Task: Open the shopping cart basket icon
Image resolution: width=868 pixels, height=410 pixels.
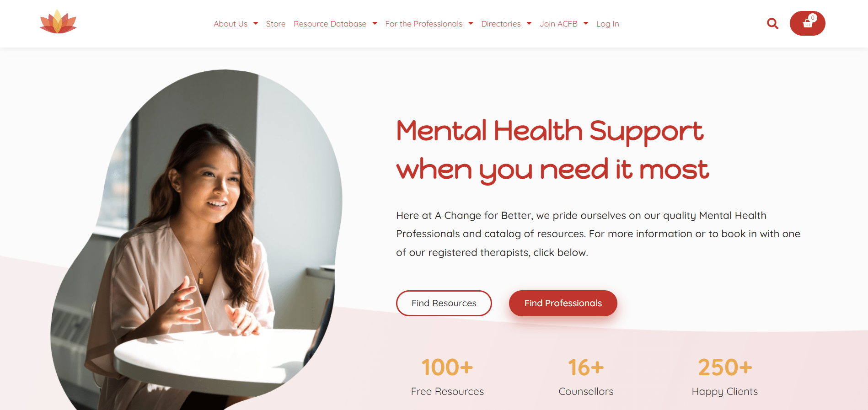Action: 807,23
